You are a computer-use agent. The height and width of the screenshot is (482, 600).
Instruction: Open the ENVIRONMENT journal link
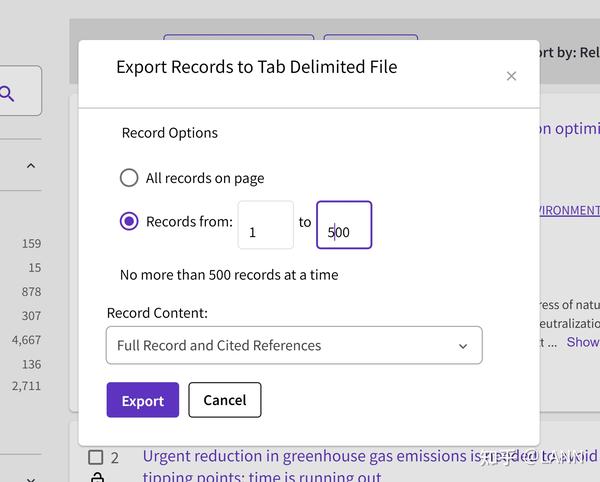pos(569,210)
